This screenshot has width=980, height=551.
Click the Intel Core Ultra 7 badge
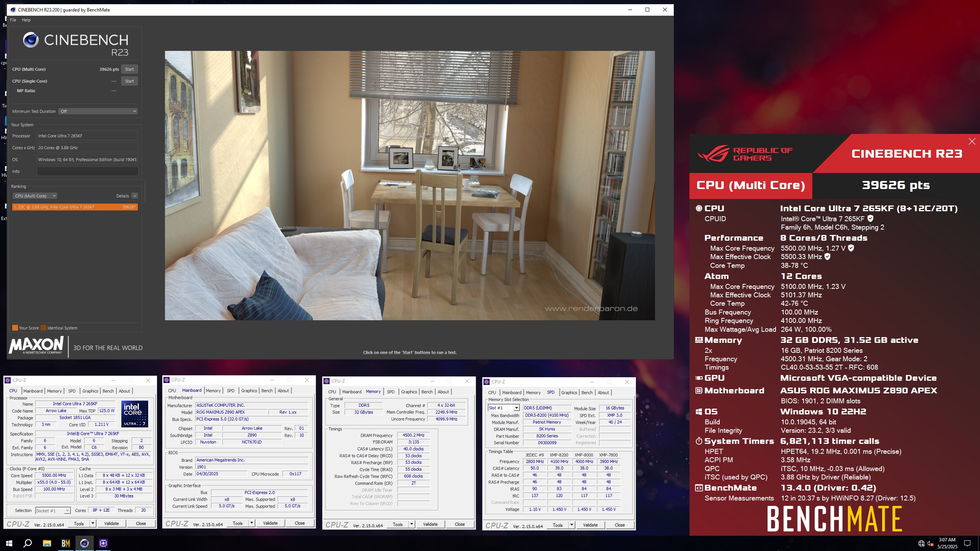[x=135, y=414]
